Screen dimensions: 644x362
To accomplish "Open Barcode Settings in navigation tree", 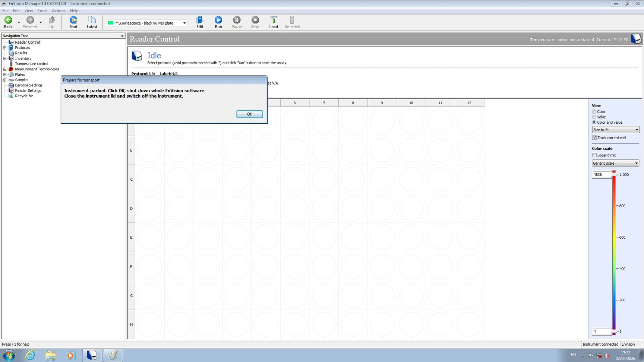I will pyautogui.click(x=29, y=85).
